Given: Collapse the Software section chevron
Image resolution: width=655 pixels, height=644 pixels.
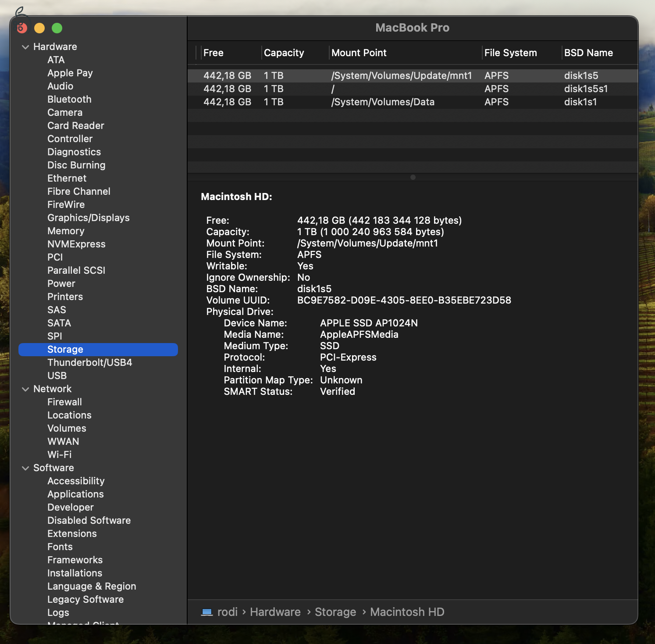Looking at the screenshot, I should pos(25,468).
